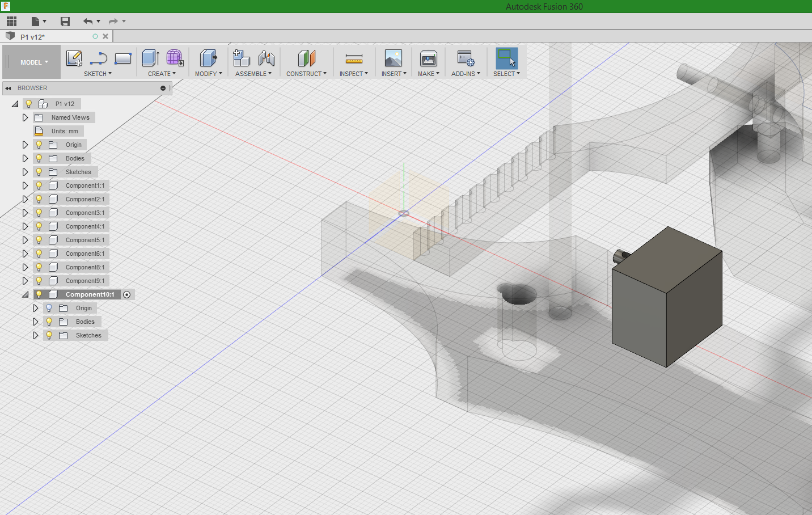The height and width of the screenshot is (515, 812).
Task: Open the data panel grid icon
Action: (11, 22)
